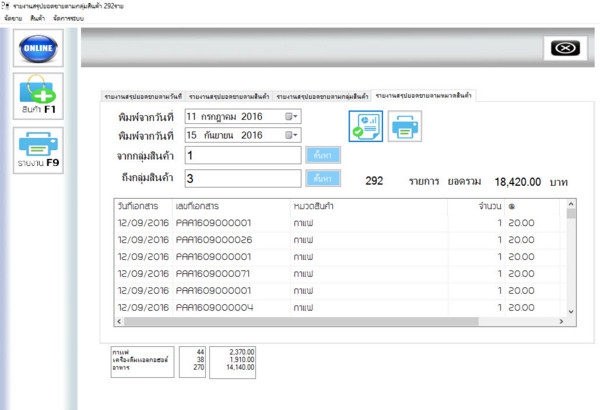Click the quantity 270 in the summary box
Viewport: 600px width, 410px height.
(199, 367)
